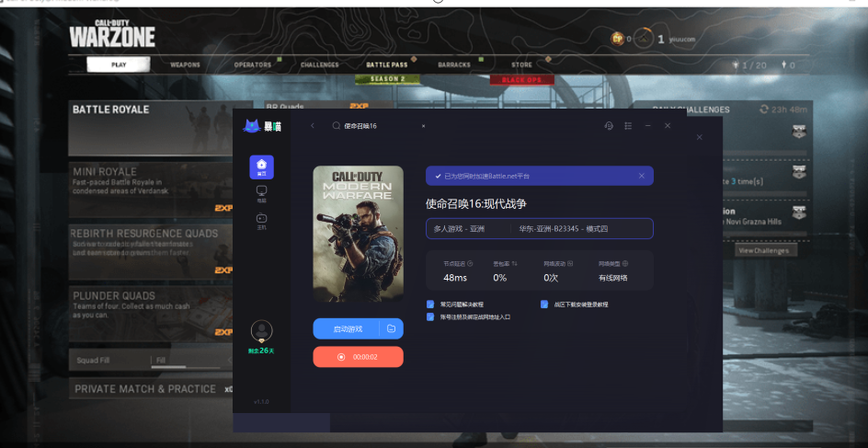Clear the search text with the x icon

(424, 126)
